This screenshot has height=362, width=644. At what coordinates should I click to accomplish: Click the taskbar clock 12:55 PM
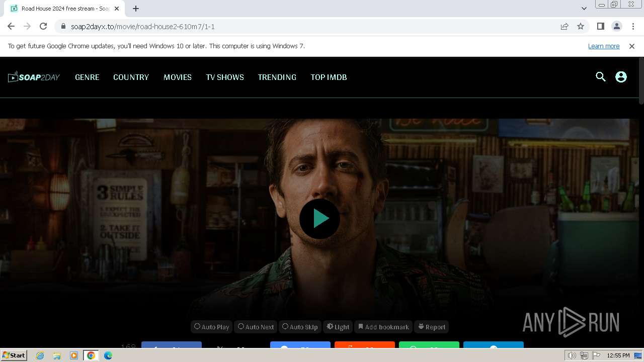(618, 355)
